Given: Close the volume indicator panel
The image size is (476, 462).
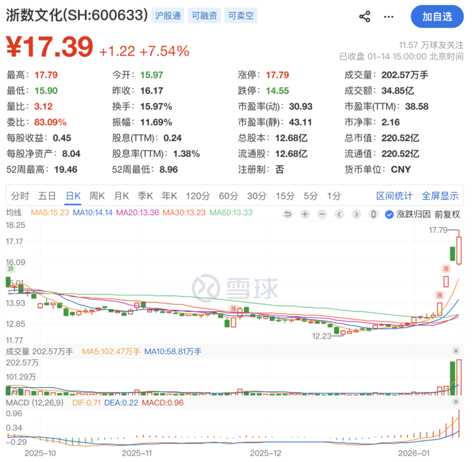Looking at the screenshot, I should [456, 351].
